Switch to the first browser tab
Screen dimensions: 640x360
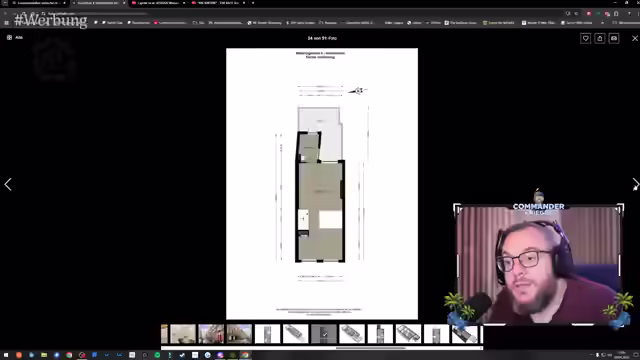coord(39,3)
